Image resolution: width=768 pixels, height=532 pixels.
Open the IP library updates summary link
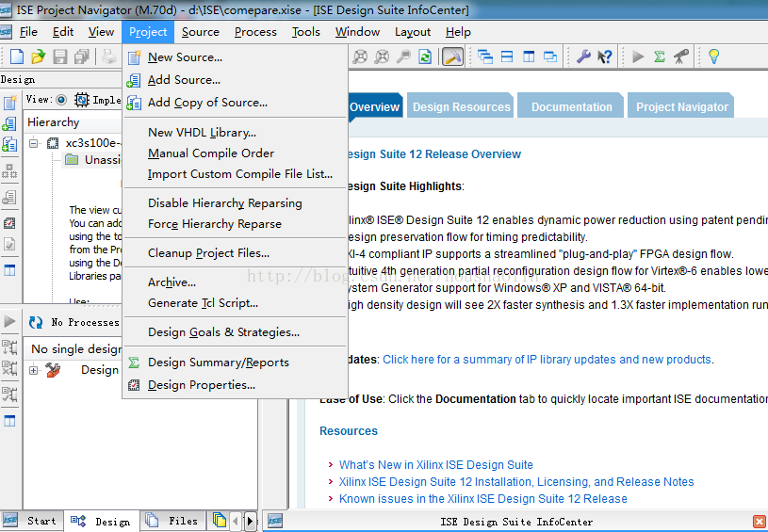(547, 360)
